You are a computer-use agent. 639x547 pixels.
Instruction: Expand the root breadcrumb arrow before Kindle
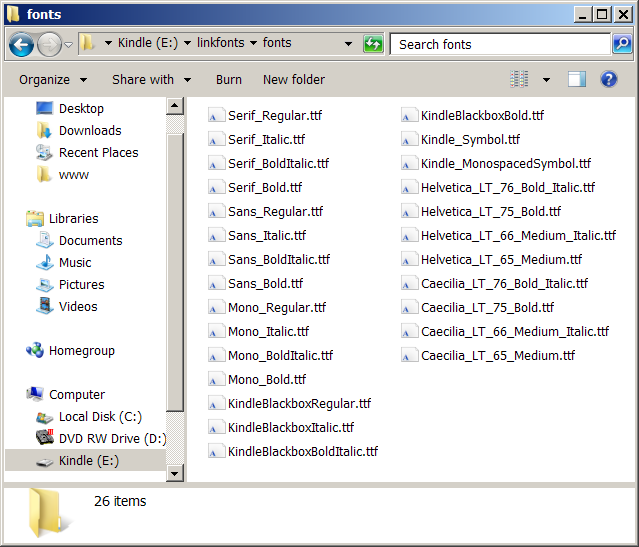108,43
